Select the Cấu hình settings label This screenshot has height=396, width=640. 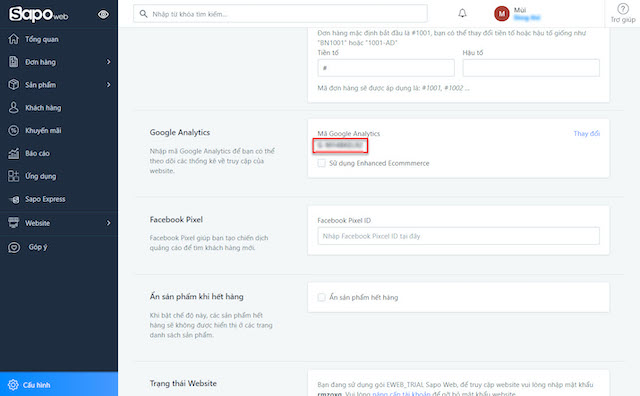[36, 385]
